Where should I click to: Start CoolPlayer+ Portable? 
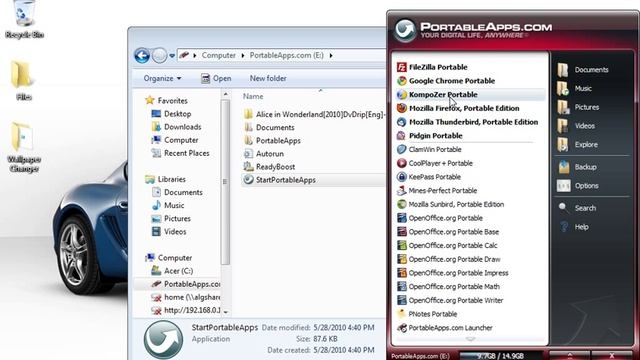[x=435, y=163]
